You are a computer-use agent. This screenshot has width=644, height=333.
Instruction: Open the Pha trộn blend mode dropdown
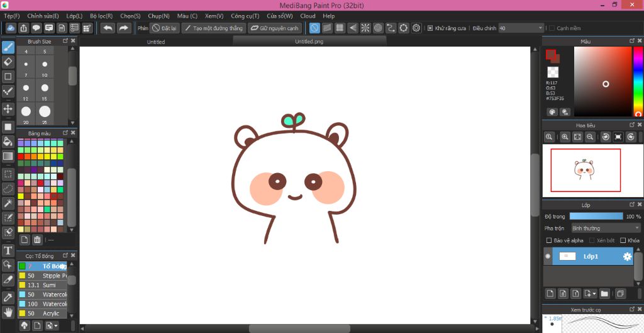tap(605, 228)
